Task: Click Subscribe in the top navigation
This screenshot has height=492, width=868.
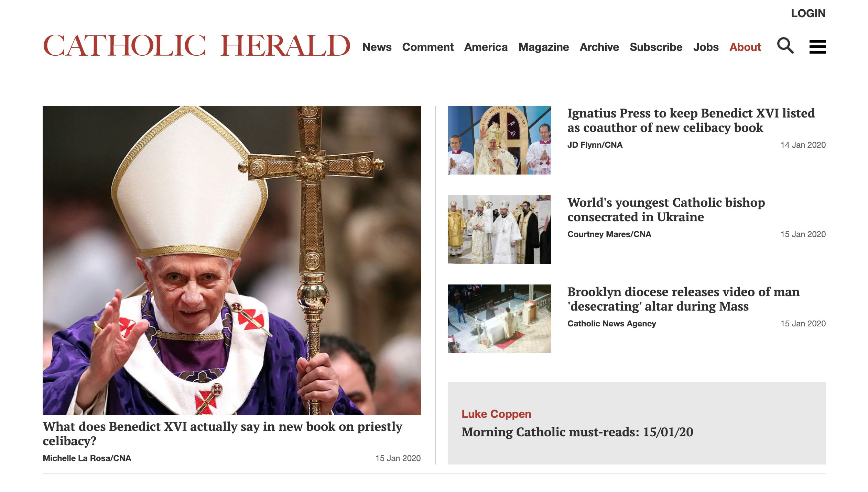Action: pos(656,47)
